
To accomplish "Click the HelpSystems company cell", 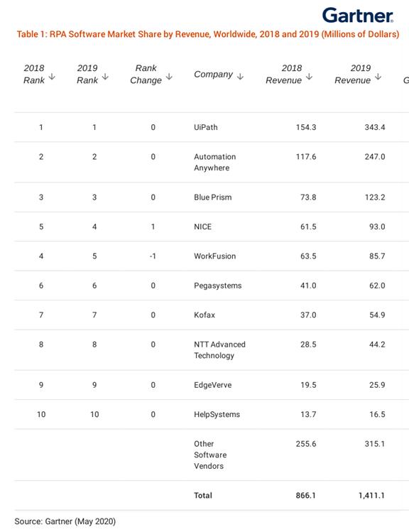I will tap(217, 414).
